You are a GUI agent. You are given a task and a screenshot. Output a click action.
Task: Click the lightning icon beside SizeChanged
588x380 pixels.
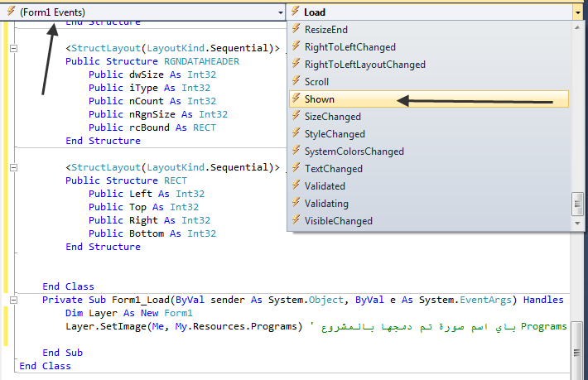coord(296,117)
